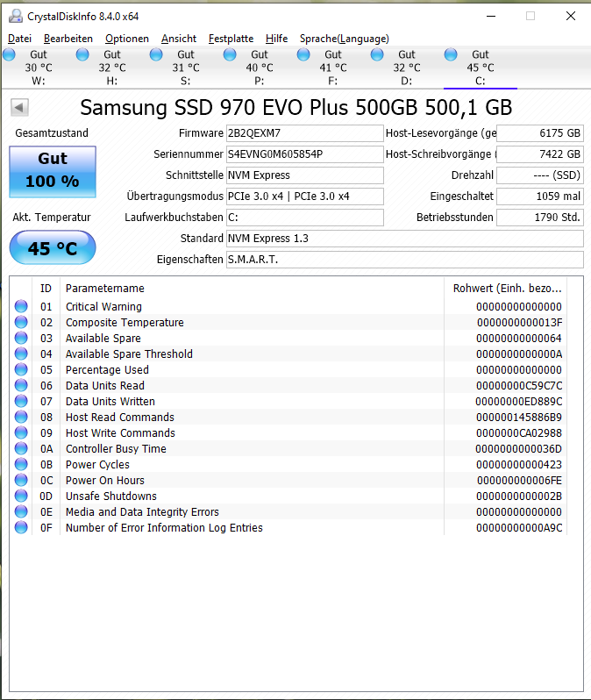Screen dimensions: 591x700
Task: Click status orb for Critical Warning row
Action: (21, 306)
